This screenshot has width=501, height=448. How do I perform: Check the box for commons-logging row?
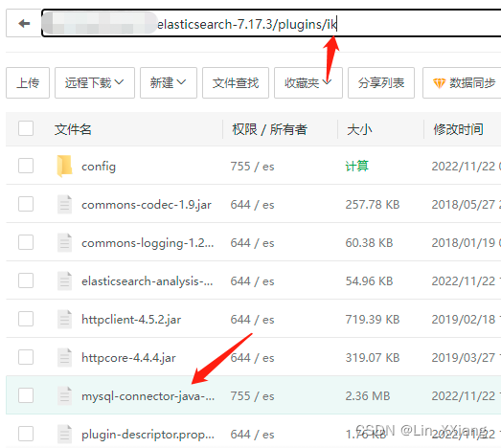pos(26,242)
